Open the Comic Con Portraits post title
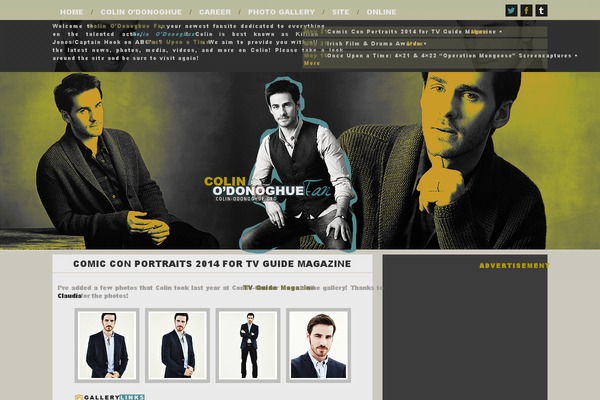 (212, 264)
